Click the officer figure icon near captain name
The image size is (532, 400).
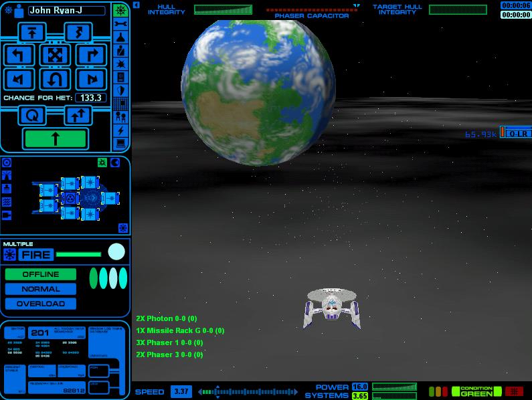[x=19, y=11]
